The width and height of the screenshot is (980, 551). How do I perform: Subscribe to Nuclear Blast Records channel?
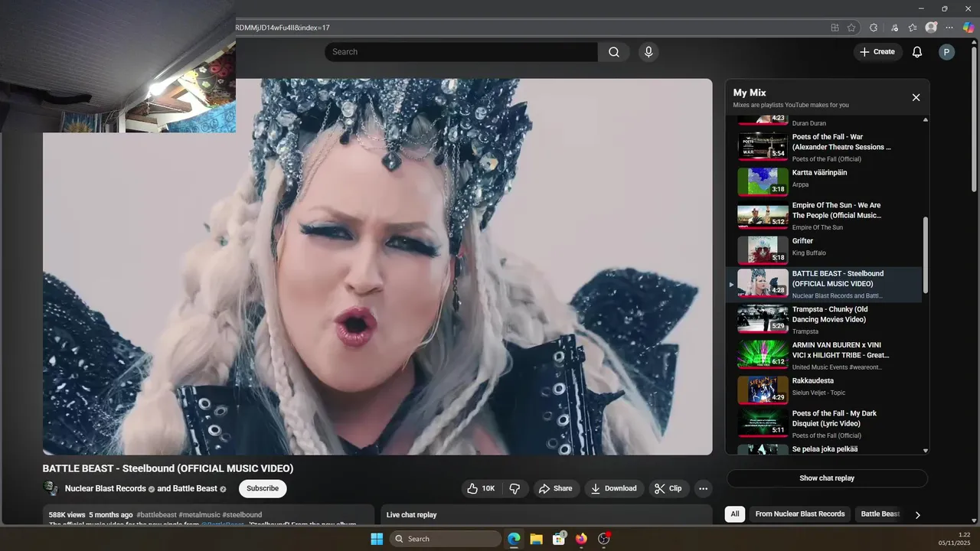pos(263,488)
